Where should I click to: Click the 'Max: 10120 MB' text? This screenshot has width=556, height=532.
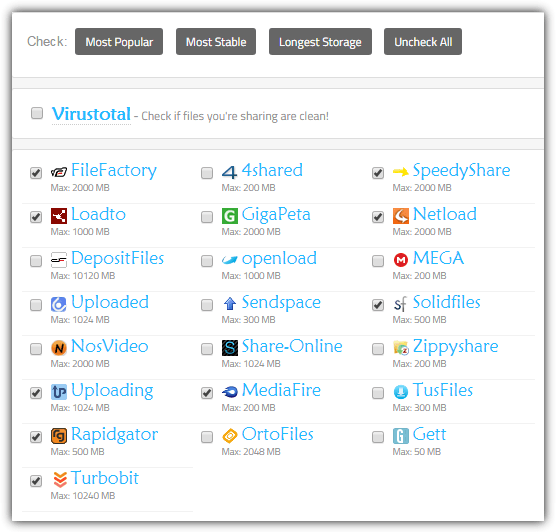pos(83,276)
